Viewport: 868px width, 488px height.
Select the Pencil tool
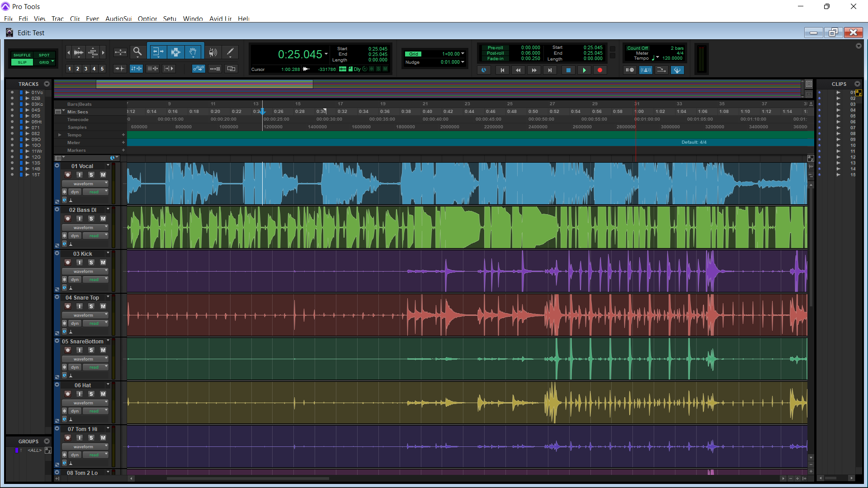230,52
